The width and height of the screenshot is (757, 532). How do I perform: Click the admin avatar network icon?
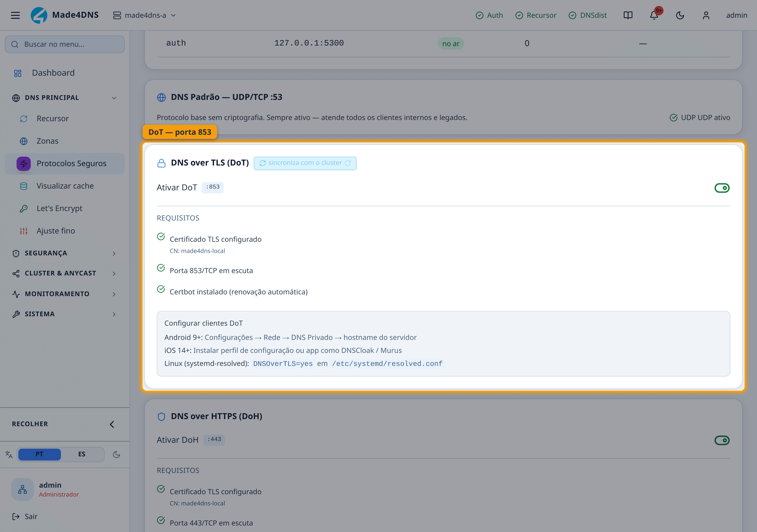click(22, 489)
